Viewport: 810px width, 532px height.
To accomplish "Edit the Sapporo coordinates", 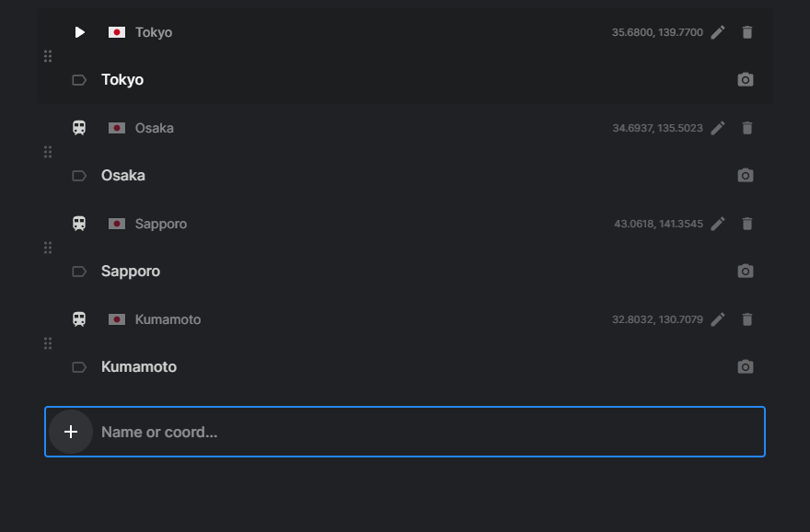I will (718, 224).
